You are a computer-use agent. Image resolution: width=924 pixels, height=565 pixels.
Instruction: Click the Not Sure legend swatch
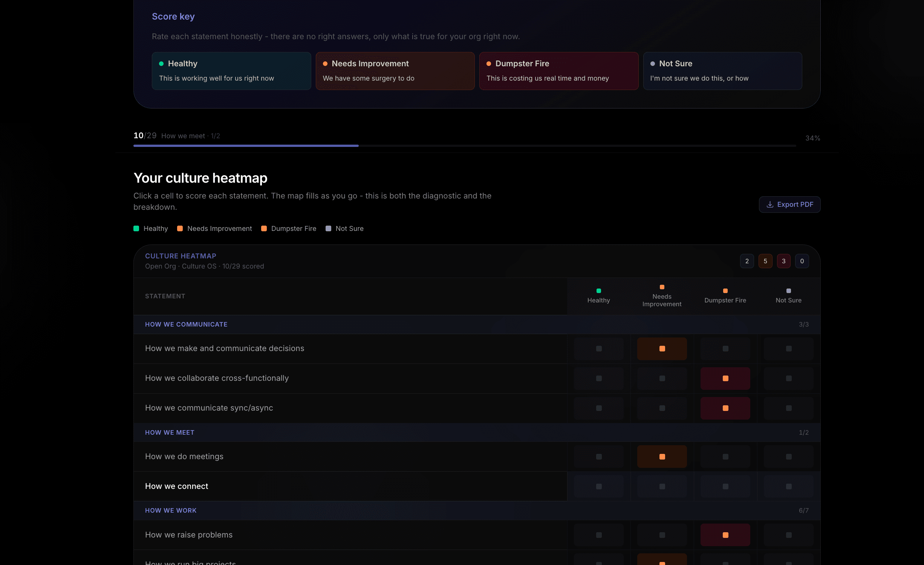[x=329, y=229]
